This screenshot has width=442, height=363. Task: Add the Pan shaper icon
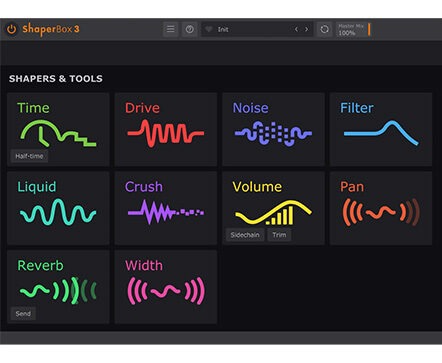pyautogui.click(x=381, y=212)
